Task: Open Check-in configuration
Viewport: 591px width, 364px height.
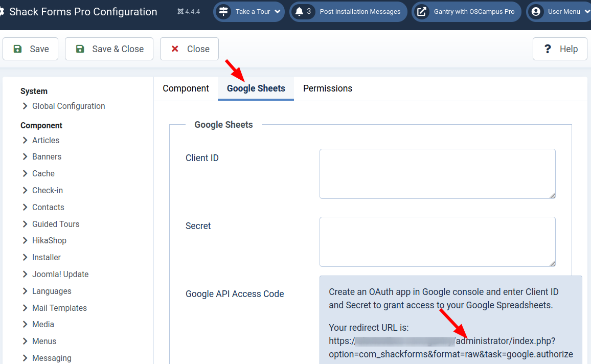Action: click(48, 190)
